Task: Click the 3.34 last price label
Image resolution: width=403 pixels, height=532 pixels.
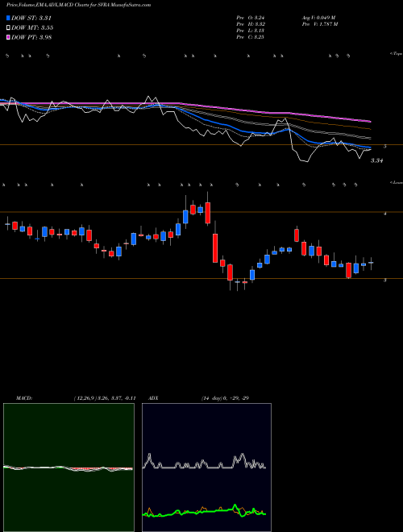Action: pyautogui.click(x=376, y=161)
